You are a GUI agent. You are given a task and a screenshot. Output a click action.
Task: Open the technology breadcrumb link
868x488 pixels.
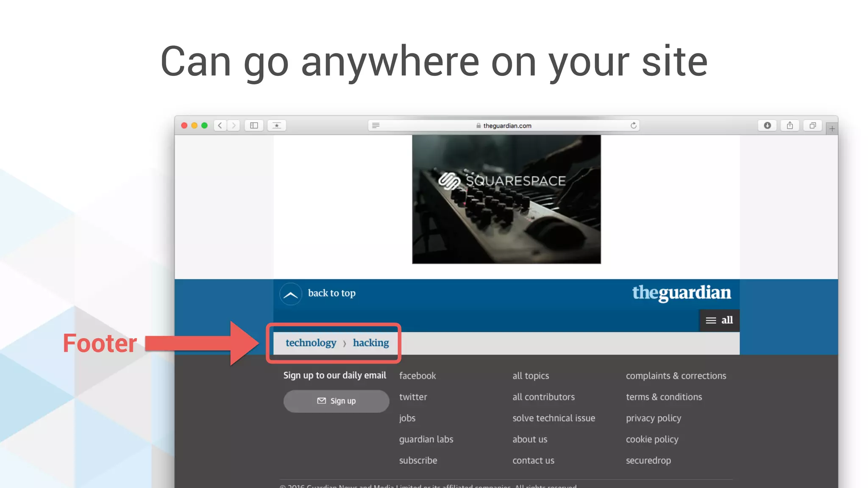(x=311, y=343)
